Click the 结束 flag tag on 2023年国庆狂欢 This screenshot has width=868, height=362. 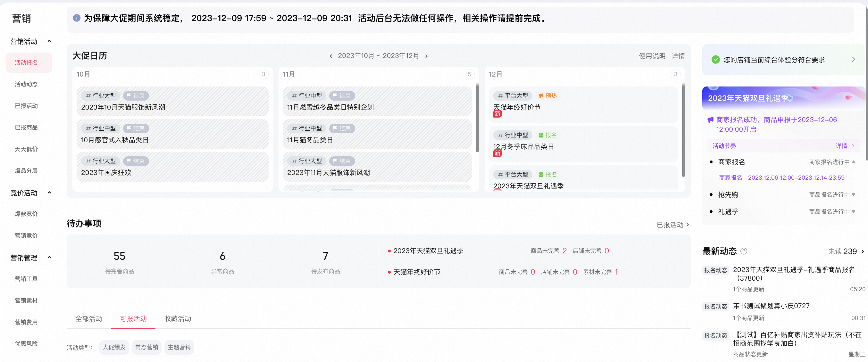click(136, 161)
